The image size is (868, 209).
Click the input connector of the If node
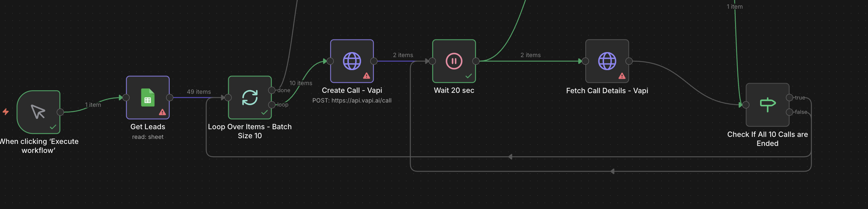(x=746, y=105)
